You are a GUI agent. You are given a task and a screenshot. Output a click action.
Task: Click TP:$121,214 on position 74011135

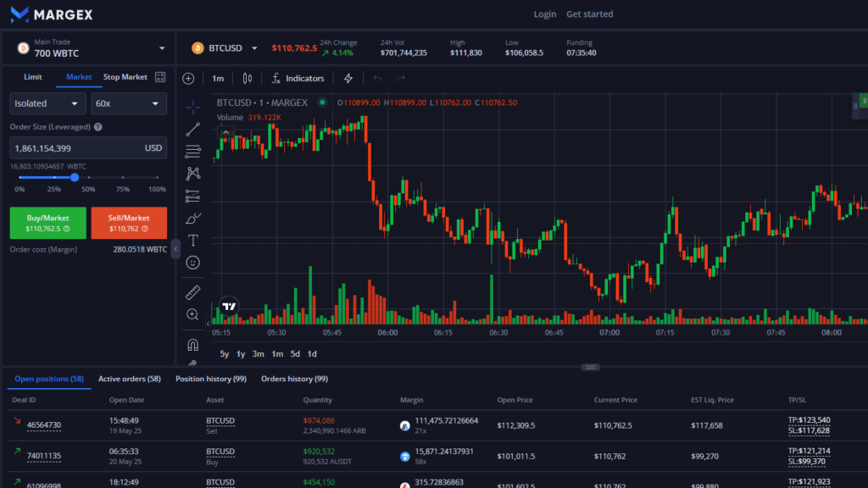(809, 451)
